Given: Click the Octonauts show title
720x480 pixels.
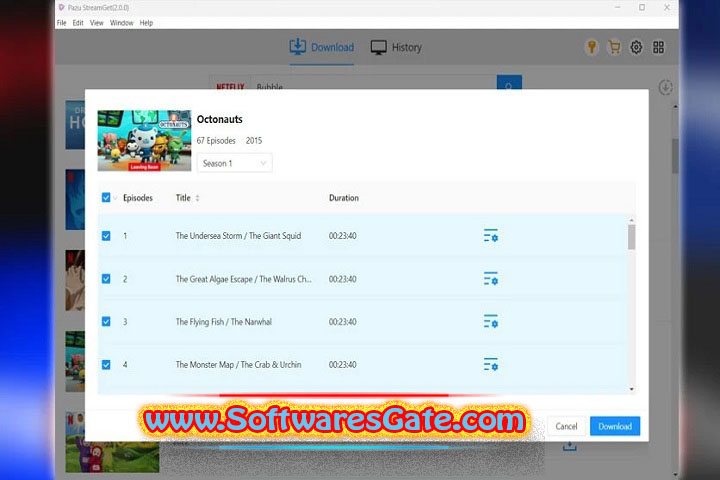Looking at the screenshot, I should (219, 119).
